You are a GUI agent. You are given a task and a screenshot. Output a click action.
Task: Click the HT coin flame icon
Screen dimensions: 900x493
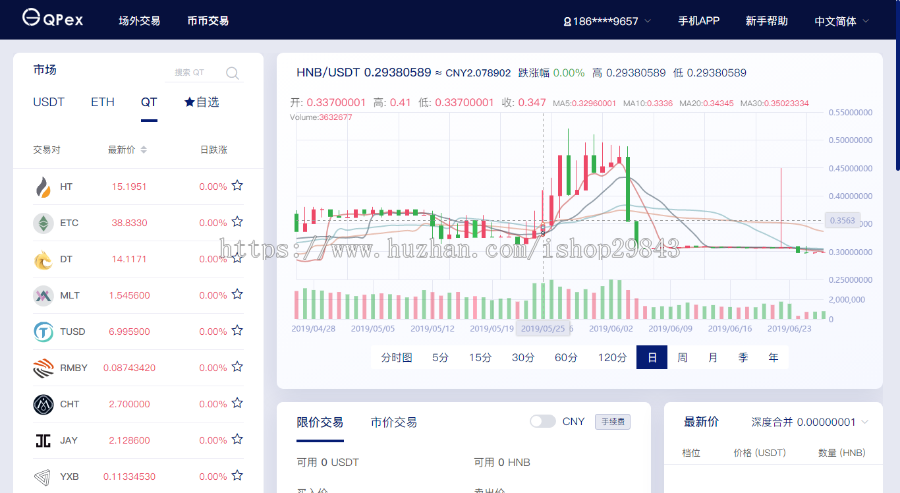click(x=43, y=187)
